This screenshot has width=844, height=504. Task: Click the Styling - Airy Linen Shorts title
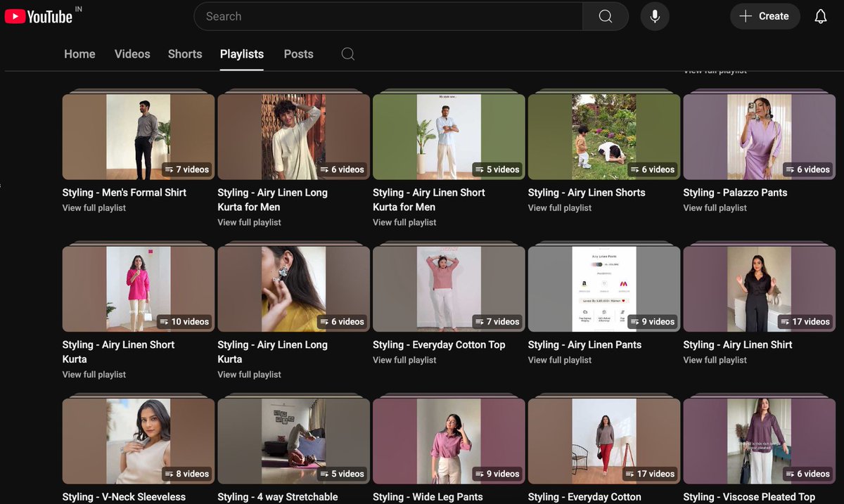click(x=586, y=192)
